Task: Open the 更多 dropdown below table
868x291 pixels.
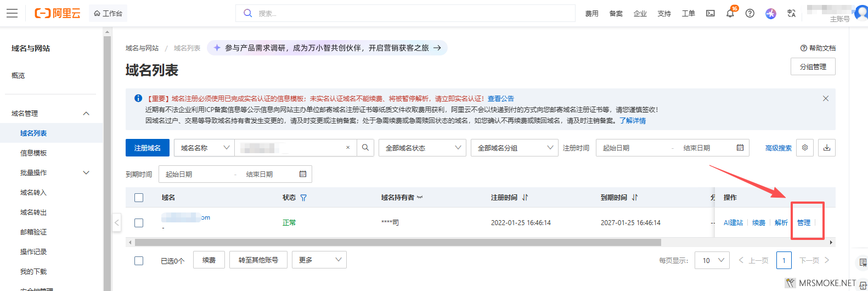Action: pos(319,260)
